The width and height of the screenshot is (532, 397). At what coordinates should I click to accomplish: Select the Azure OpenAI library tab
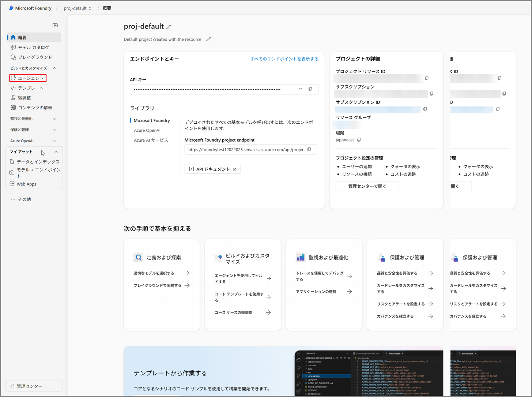(147, 130)
